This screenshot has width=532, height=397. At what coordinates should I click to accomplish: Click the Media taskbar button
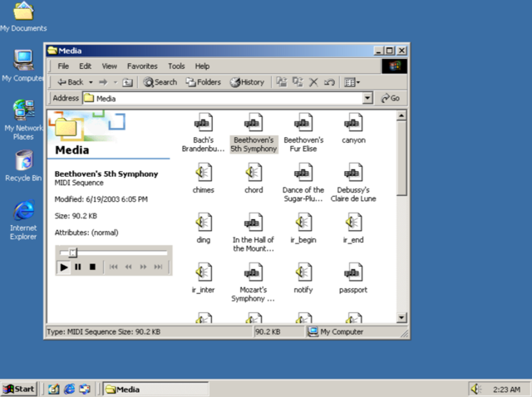(155, 389)
